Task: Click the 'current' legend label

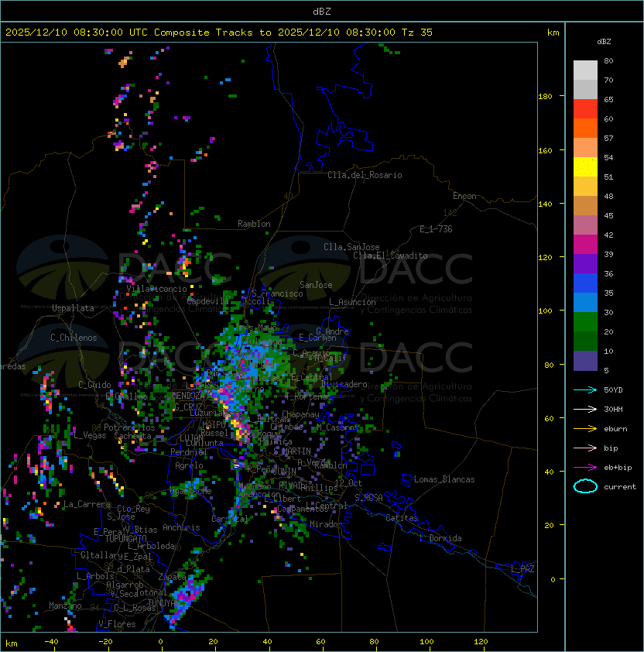Action: pos(620,487)
